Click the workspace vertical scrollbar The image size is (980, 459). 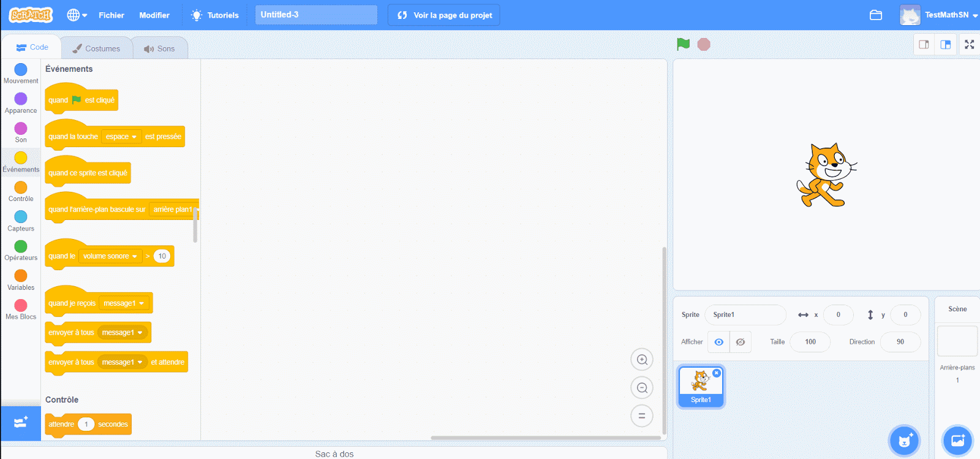[664, 340]
